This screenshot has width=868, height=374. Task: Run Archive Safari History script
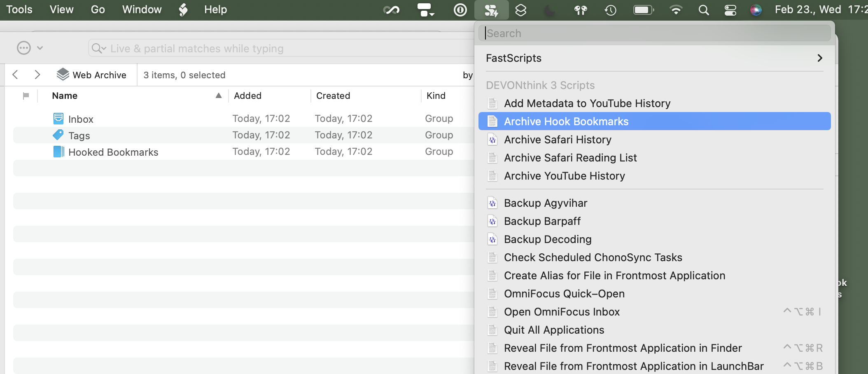[x=655, y=140]
